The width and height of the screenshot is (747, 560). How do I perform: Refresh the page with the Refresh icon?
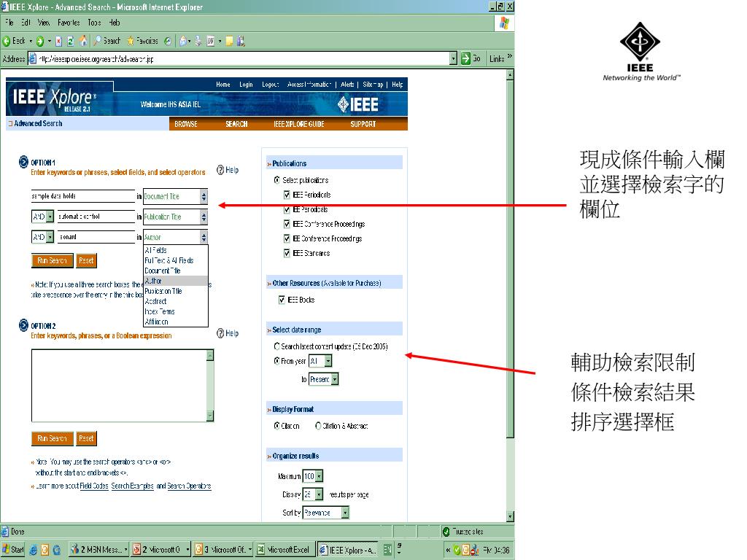(x=71, y=42)
